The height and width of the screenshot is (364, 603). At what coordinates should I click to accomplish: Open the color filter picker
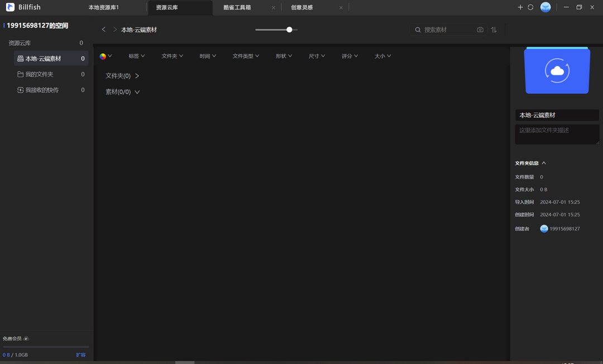[104, 56]
